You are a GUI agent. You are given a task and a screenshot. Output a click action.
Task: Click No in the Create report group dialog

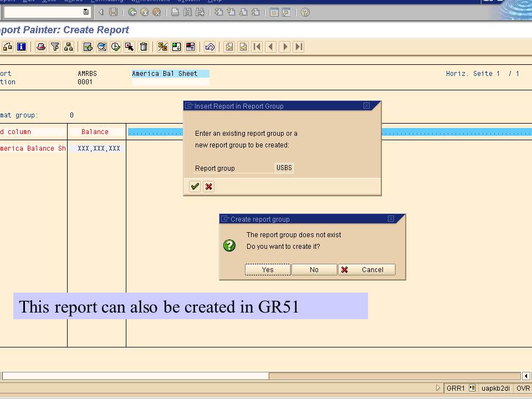(314, 269)
